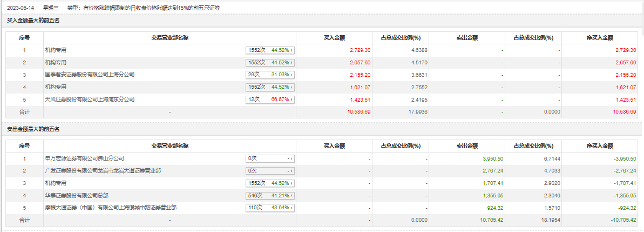This screenshot has width=644, height=232.
Task: Expand the 110次 43.64% stats box
Action: pyautogui.click(x=270, y=208)
